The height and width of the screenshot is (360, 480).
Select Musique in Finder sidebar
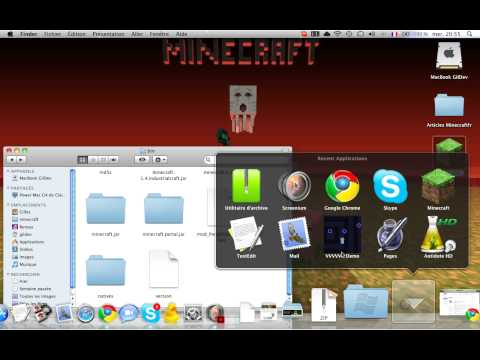click(24, 265)
